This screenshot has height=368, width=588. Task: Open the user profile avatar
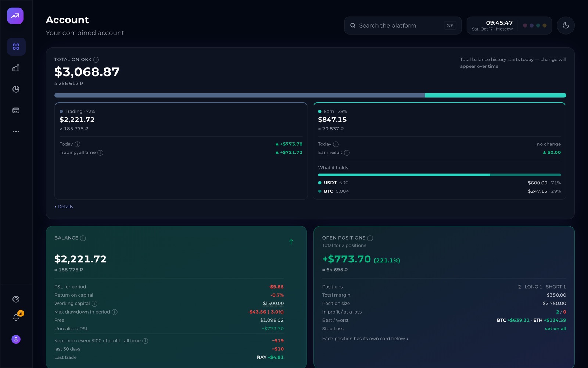coord(16,339)
